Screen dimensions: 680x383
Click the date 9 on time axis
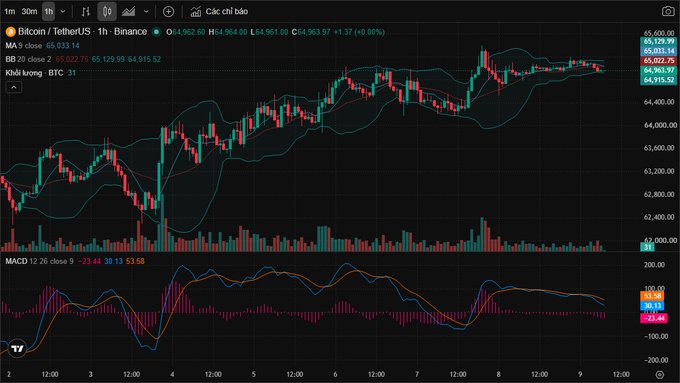(580, 374)
